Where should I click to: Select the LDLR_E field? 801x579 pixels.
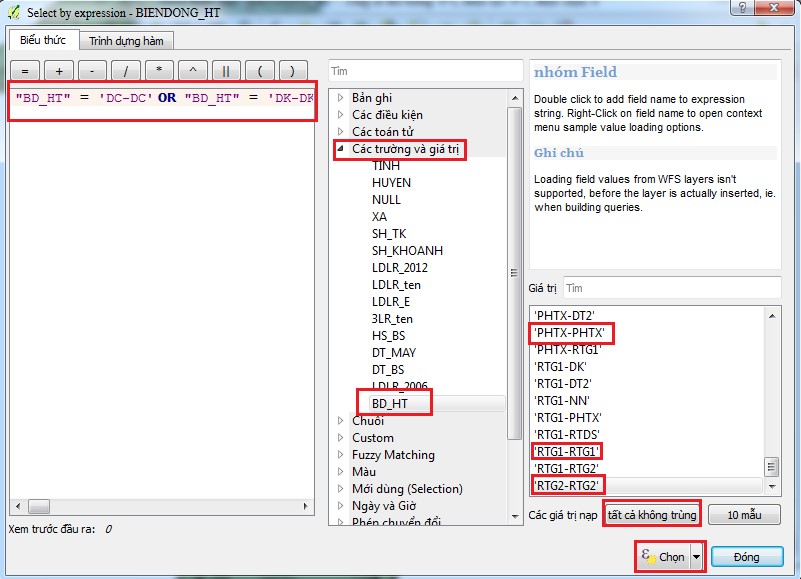pyautogui.click(x=391, y=302)
